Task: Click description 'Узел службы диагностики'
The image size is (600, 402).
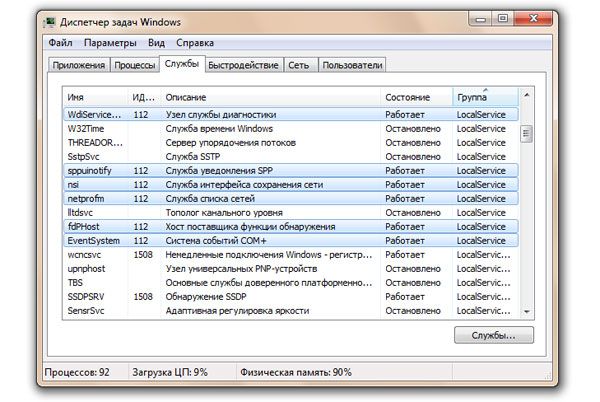Action: [221, 114]
